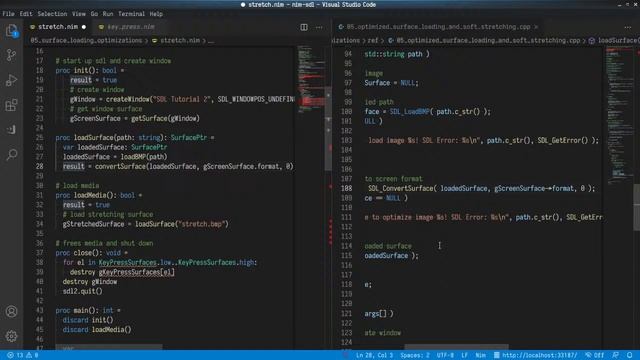Screen dimensions: 640x360
Task: Open the Accounts menu
Action: pyautogui.click(x=11, y=311)
